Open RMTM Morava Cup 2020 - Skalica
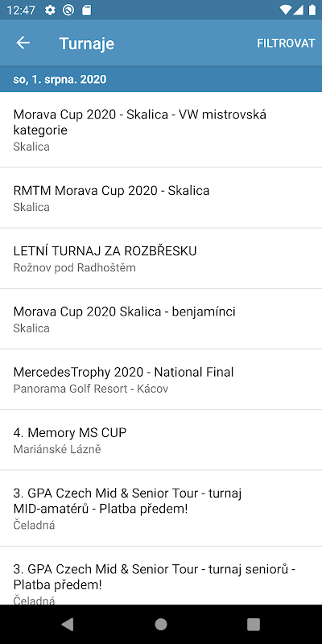322x644 pixels. coord(161,198)
